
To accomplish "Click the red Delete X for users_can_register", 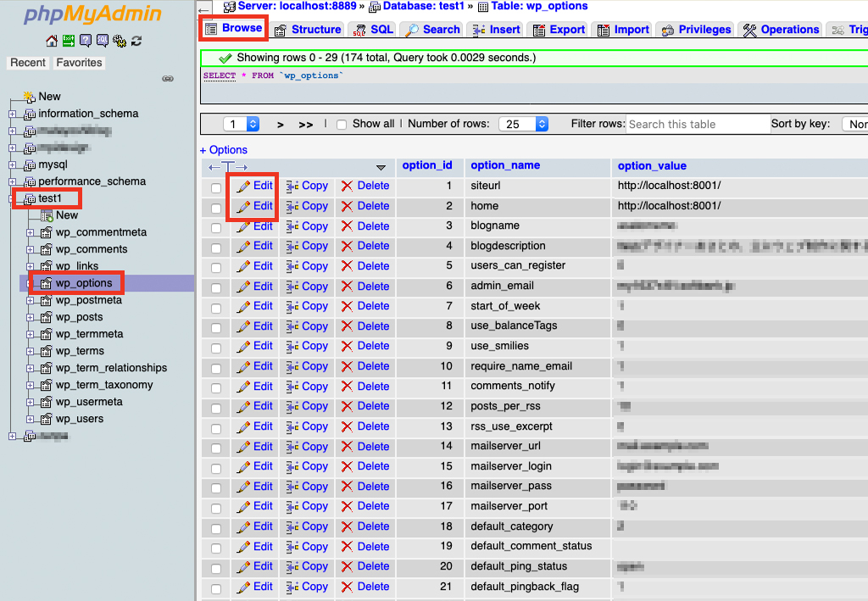I will [347, 266].
